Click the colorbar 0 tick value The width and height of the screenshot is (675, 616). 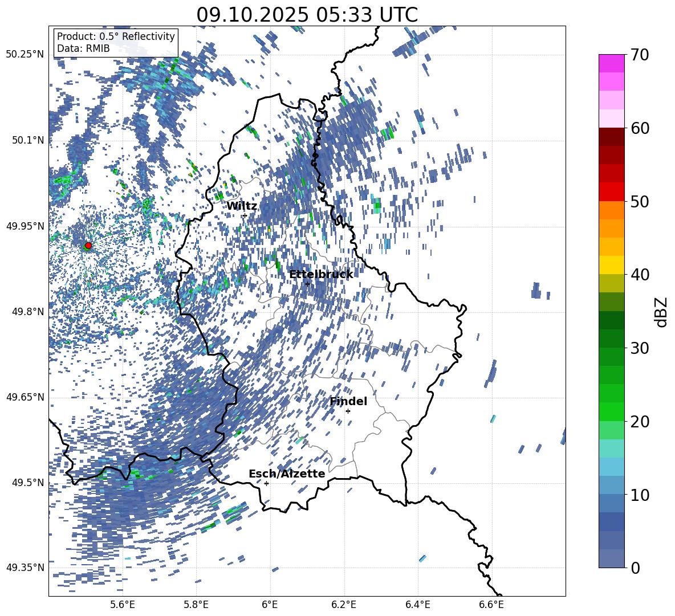(x=635, y=568)
